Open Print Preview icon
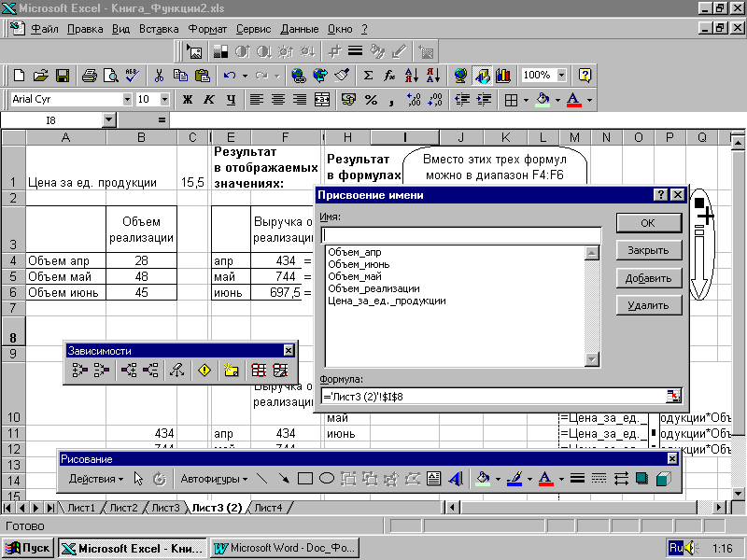 coord(110,76)
